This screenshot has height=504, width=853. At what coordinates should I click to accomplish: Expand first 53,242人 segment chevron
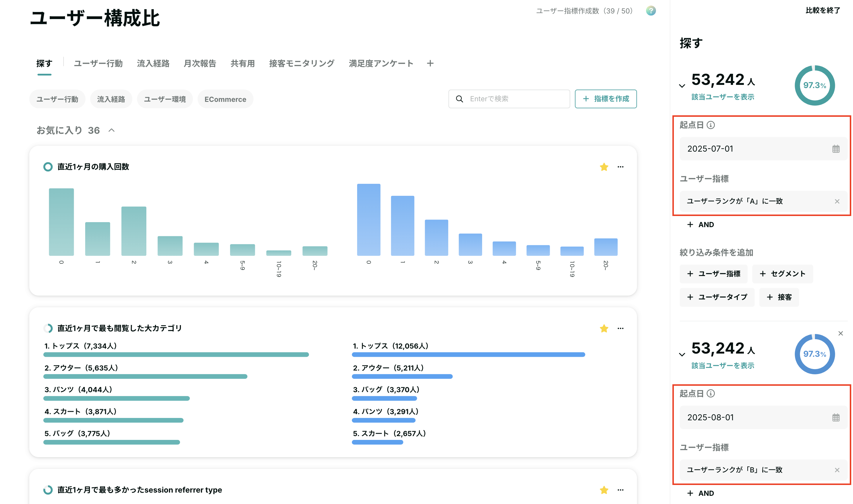(x=682, y=86)
